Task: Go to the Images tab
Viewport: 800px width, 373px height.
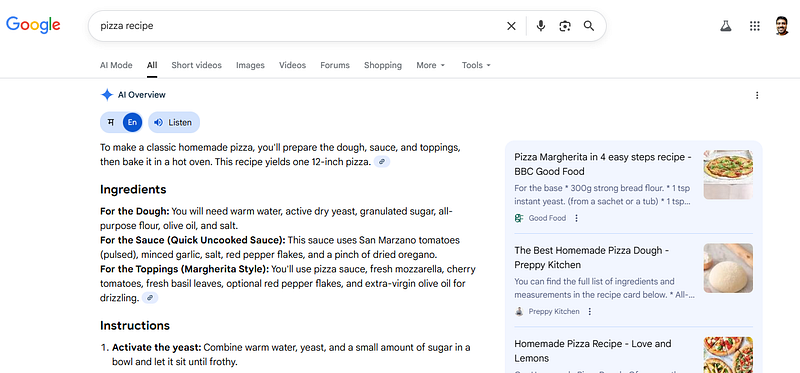Action: pyautogui.click(x=250, y=65)
